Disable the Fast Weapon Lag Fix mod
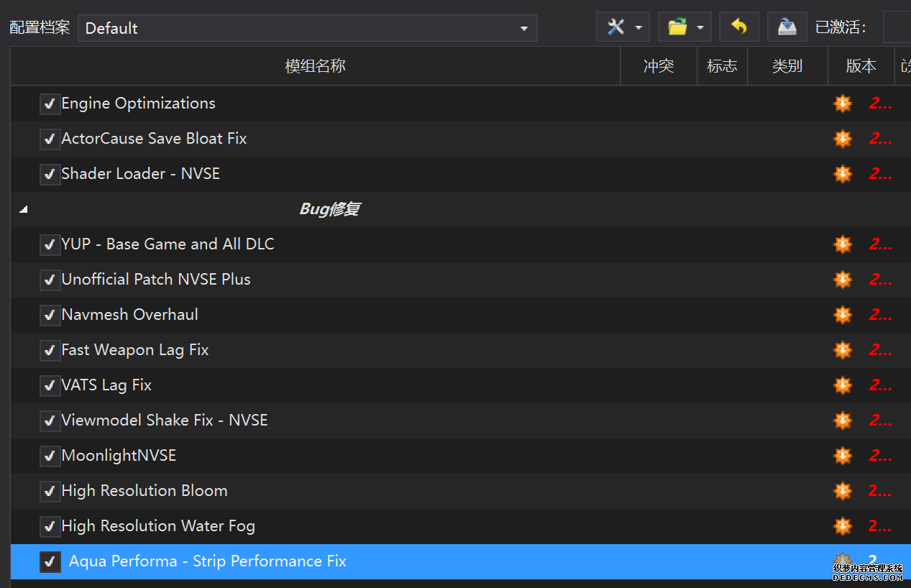The height and width of the screenshot is (588, 911). [x=50, y=350]
